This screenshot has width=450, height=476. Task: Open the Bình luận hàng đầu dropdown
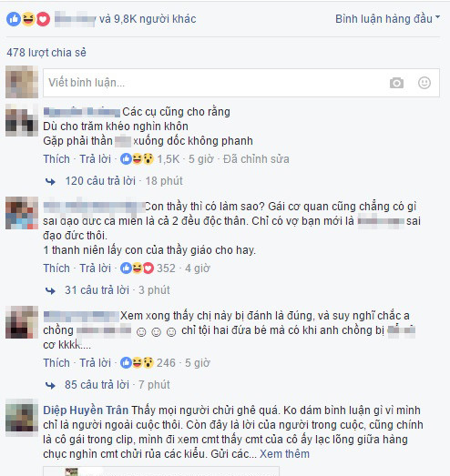tap(387, 19)
